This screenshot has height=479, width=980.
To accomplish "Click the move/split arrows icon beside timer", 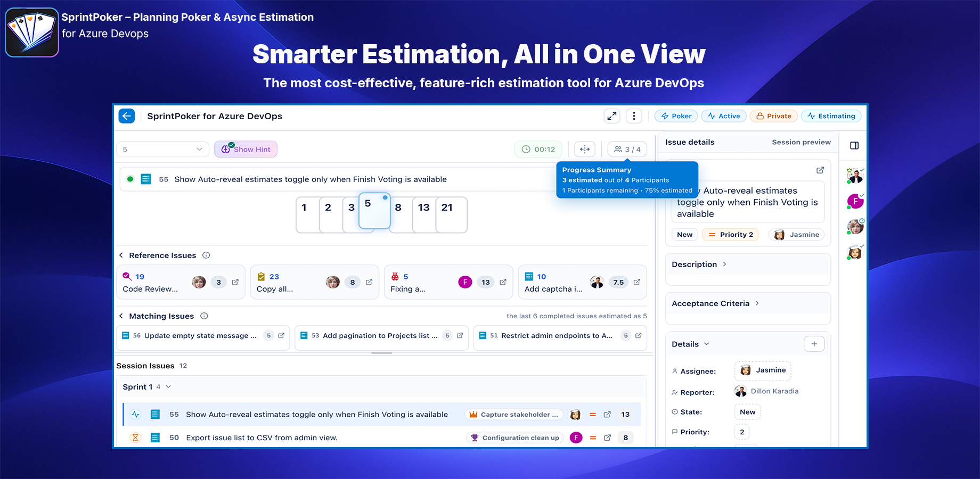I will (585, 150).
